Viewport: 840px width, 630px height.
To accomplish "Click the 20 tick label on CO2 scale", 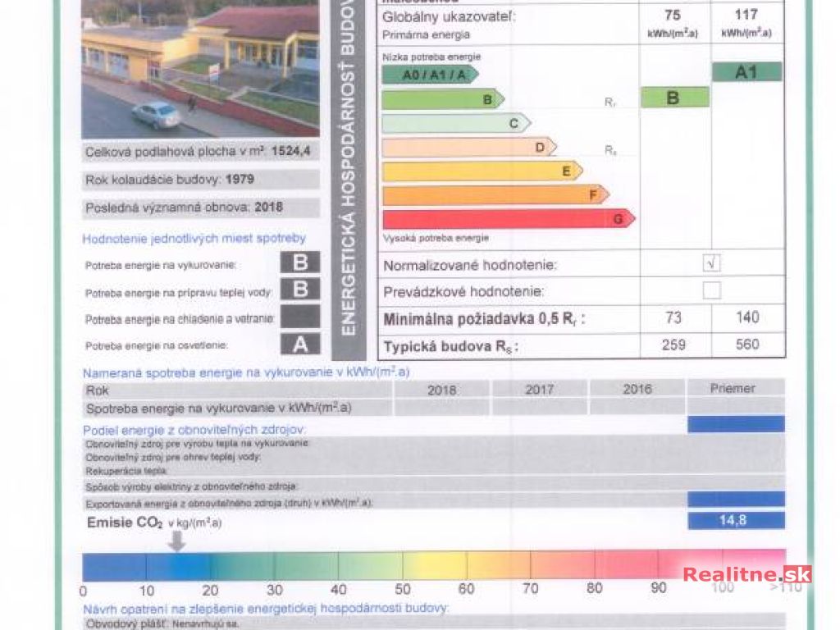I will pyautogui.click(x=210, y=591).
